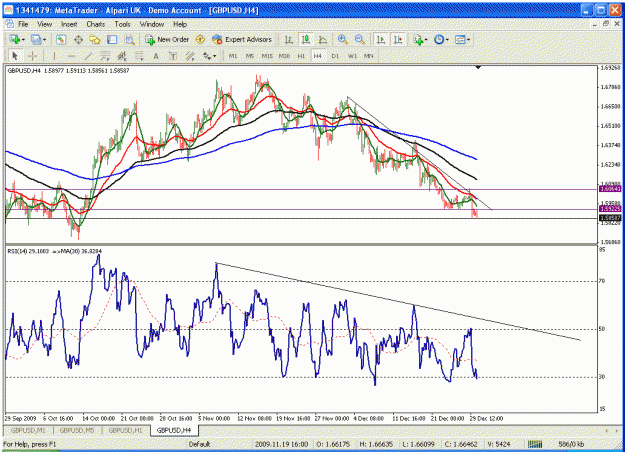Toggle Chart Shift button
Viewport: 625px width, 452px height.
(x=398, y=39)
